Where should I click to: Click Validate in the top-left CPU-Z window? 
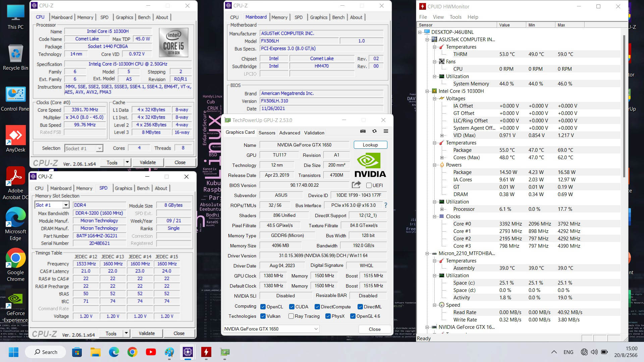tap(148, 162)
